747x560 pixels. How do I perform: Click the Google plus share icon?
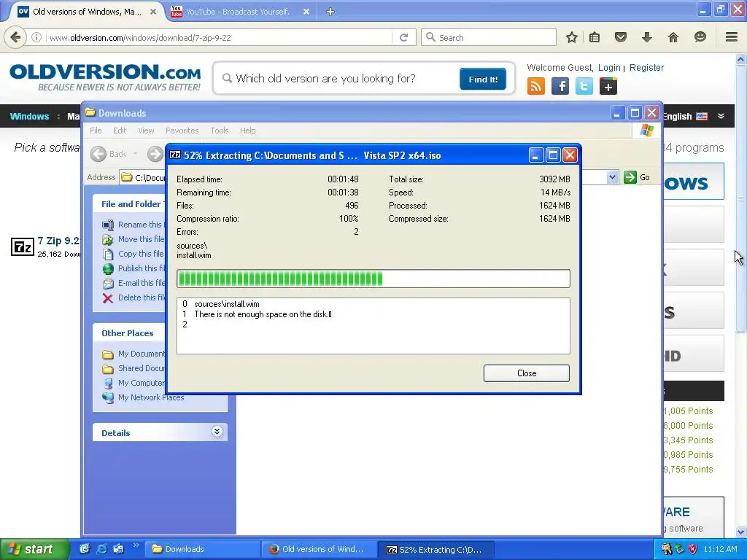tap(608, 86)
